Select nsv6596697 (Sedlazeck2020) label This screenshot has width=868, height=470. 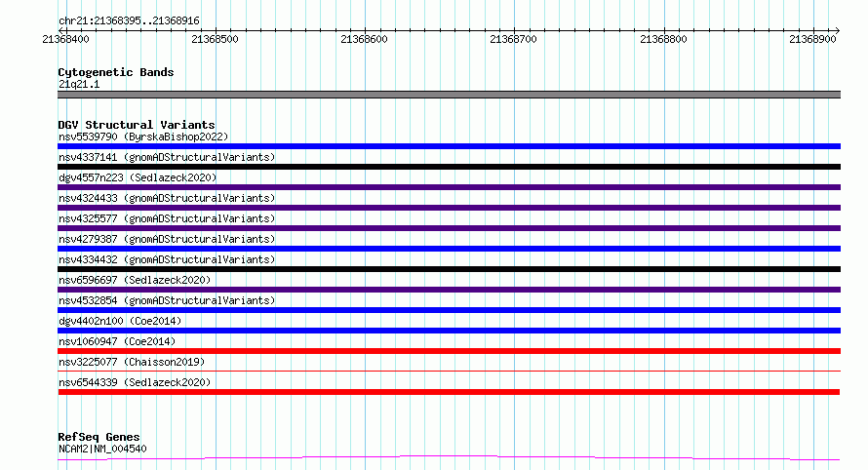pos(135,280)
